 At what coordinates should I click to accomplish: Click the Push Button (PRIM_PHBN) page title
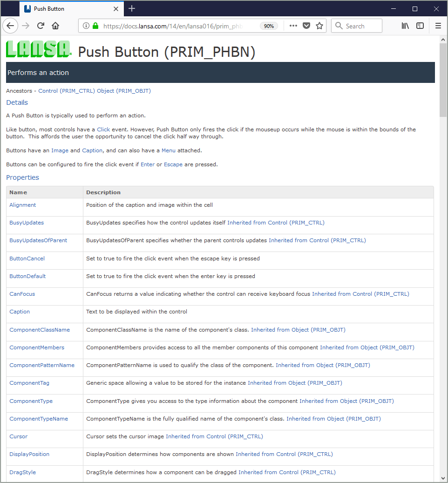[x=167, y=52]
